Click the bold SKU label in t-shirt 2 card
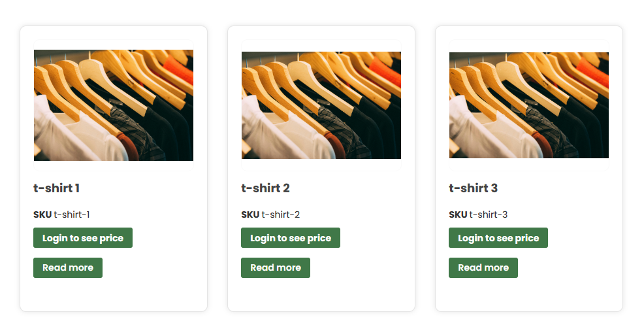This screenshot has width=644, height=325. (250, 214)
